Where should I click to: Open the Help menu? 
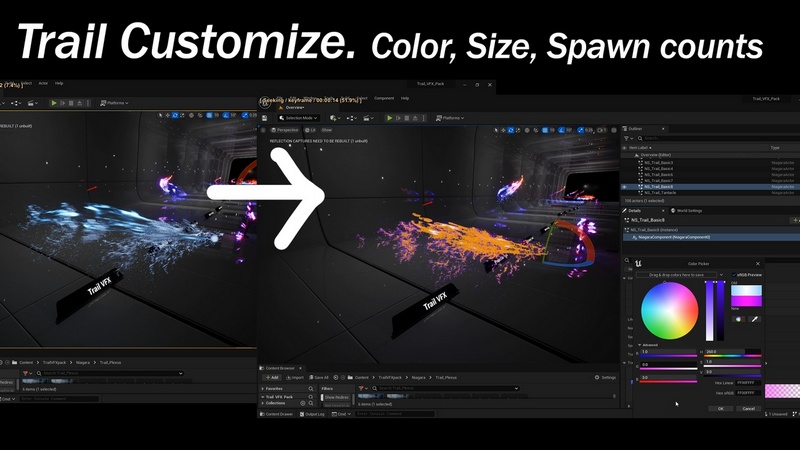405,98
